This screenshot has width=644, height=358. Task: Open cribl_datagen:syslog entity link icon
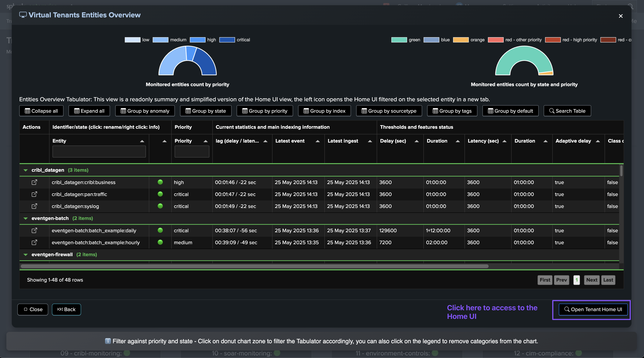click(x=34, y=206)
